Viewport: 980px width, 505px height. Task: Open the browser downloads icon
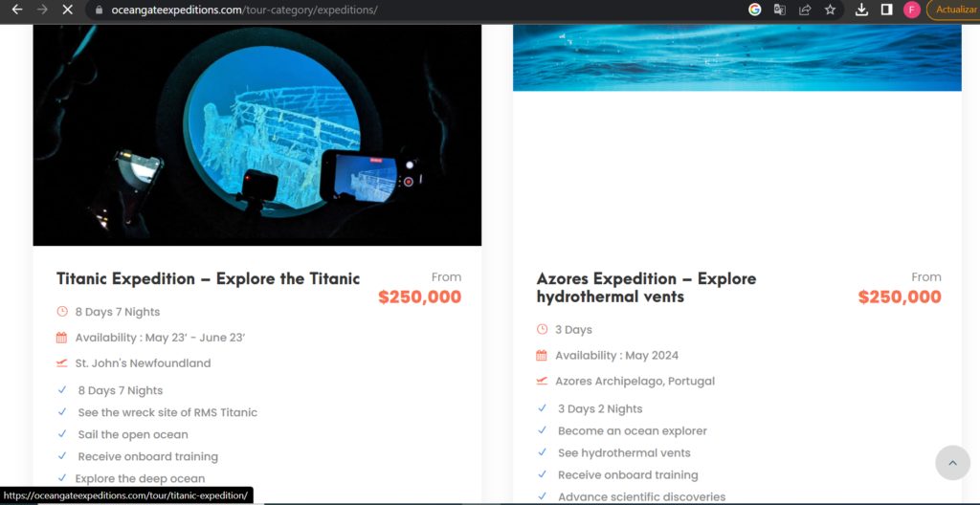861,10
